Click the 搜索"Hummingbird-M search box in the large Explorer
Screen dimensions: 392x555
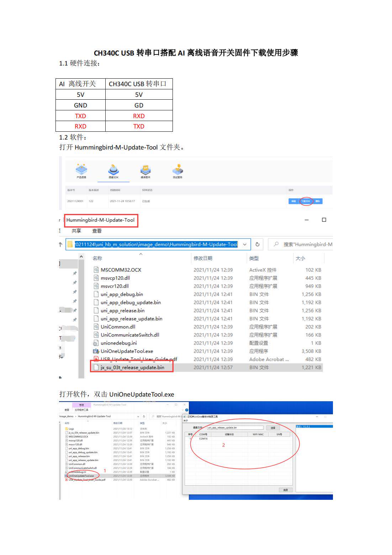(x=301, y=245)
